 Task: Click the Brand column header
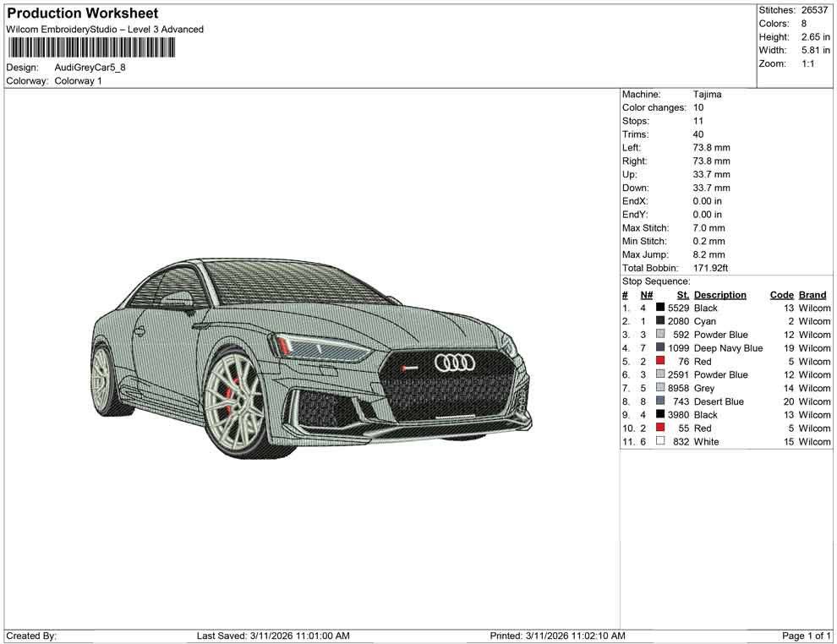(x=812, y=294)
